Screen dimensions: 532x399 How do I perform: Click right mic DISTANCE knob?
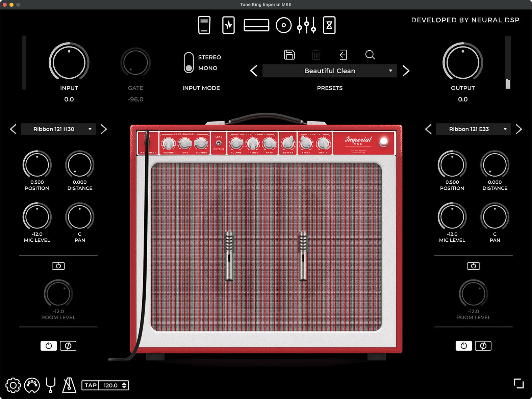tap(495, 165)
